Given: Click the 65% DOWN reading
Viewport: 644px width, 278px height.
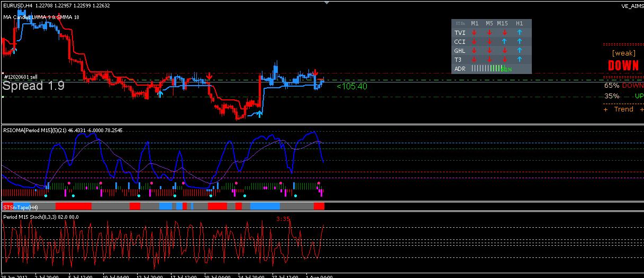Looking at the screenshot, I should (624, 86).
